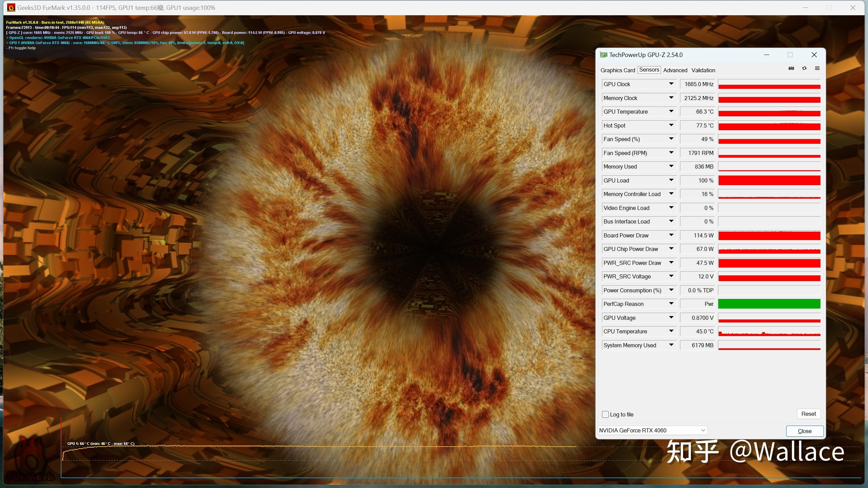Expand the GPU Clock sensor row
Screen dimensions: 868x488
click(x=671, y=84)
